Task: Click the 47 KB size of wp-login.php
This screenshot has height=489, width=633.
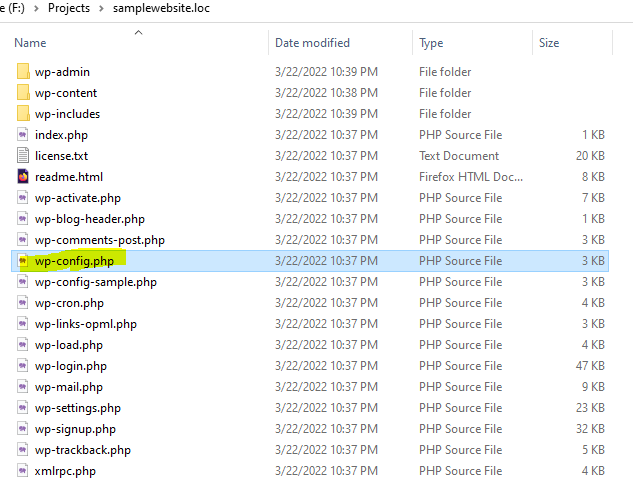Action: [590, 365]
